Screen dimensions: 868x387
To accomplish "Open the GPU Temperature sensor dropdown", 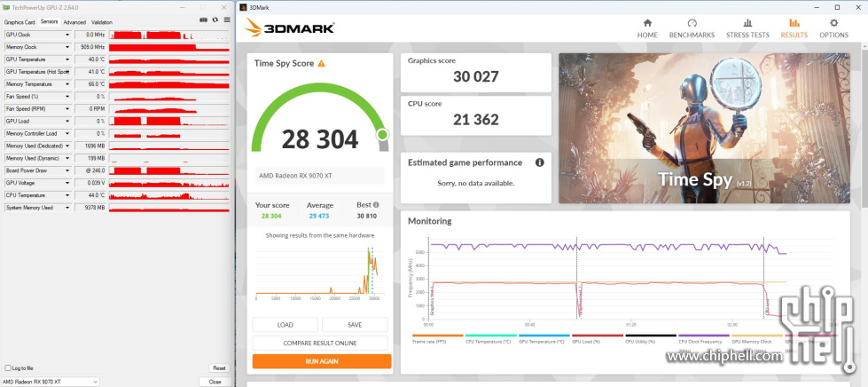I will click(67, 59).
